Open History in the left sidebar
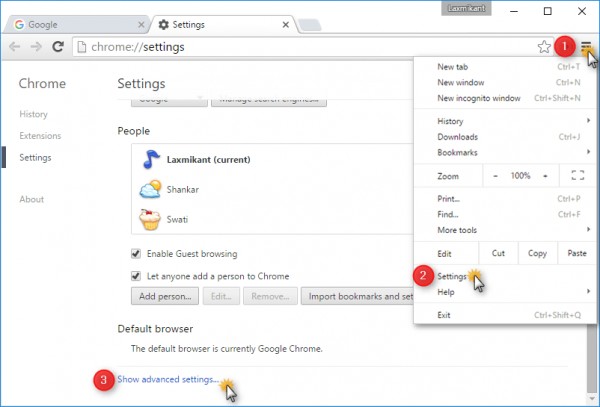 (x=34, y=114)
